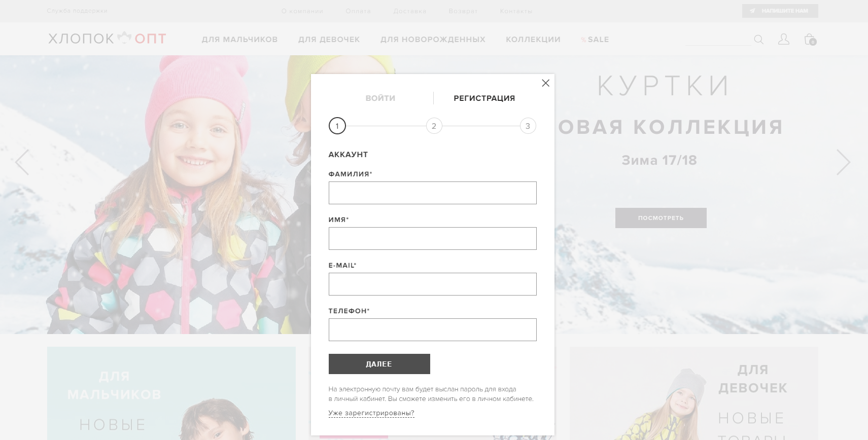This screenshot has height=440, width=868.
Task: Open the ДЛЯ ДЕВОЧЕК new items card
Action: [693, 393]
